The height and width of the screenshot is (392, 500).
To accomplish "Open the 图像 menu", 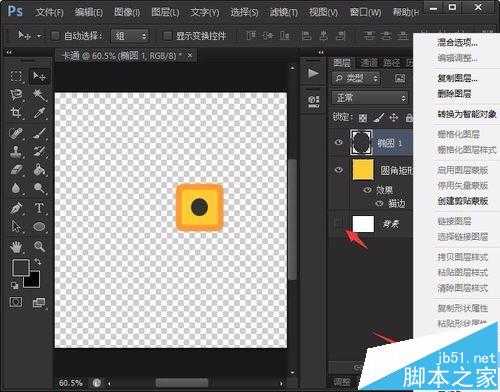I will (x=127, y=12).
